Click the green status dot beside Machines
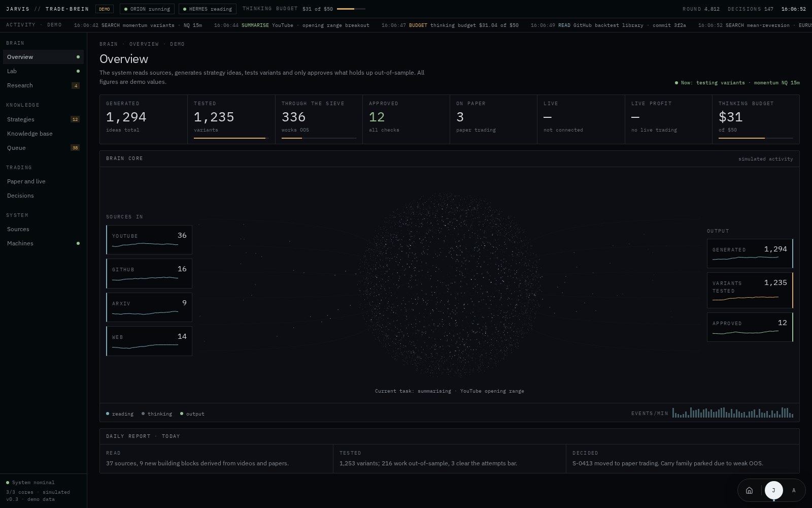This screenshot has width=812, height=508. (78, 243)
